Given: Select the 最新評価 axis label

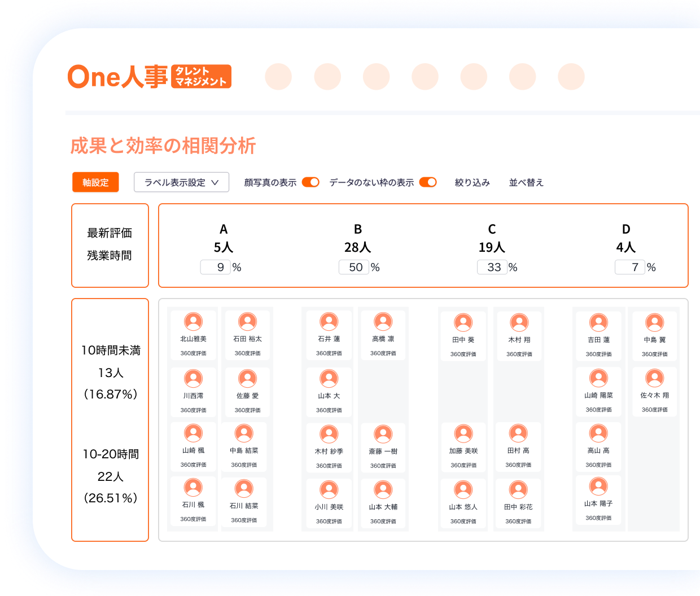Looking at the screenshot, I should click(x=110, y=233).
